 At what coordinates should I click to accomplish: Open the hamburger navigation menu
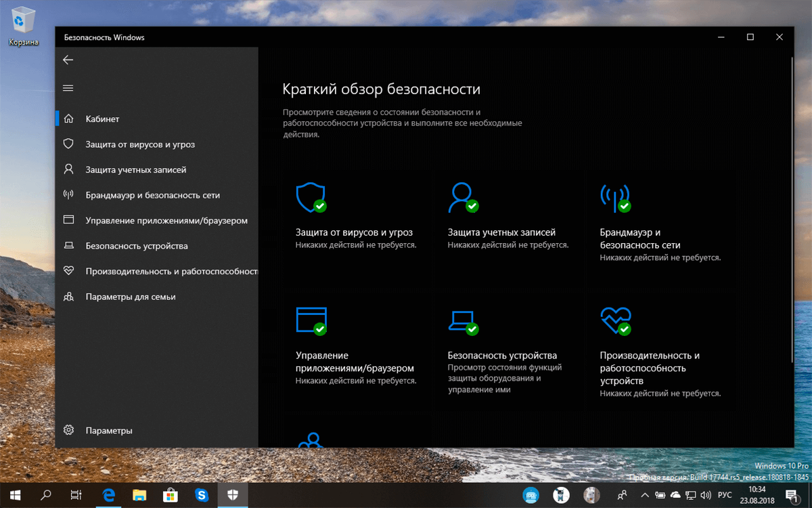68,88
